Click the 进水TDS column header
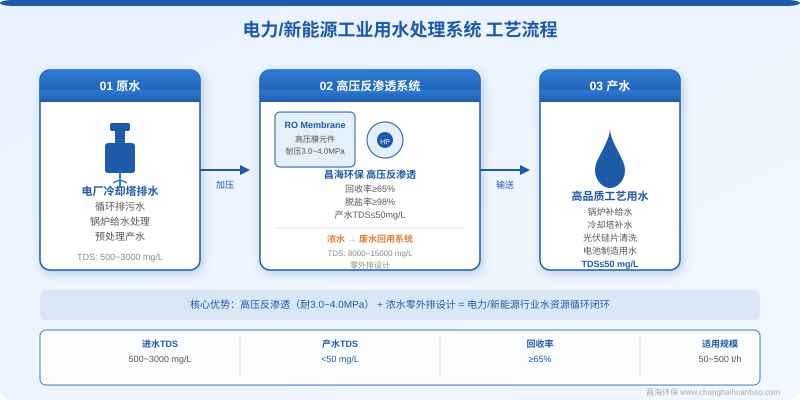 (x=160, y=344)
